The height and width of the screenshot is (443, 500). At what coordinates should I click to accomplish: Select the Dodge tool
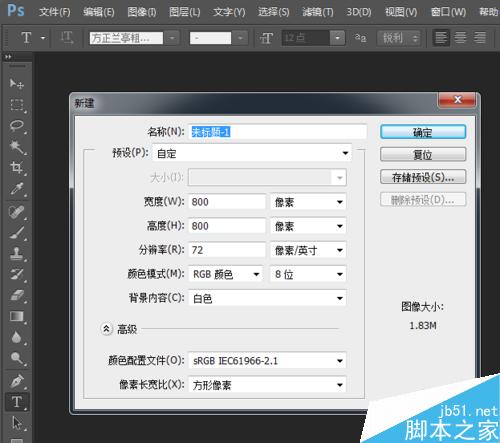17,358
